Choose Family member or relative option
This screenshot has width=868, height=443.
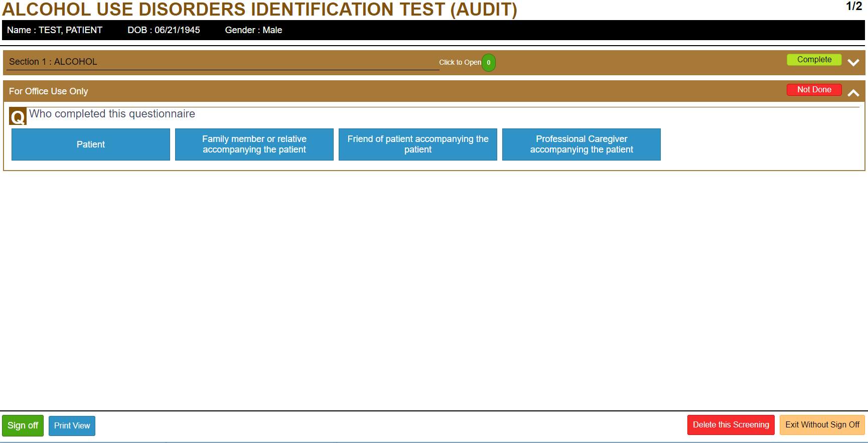click(254, 144)
